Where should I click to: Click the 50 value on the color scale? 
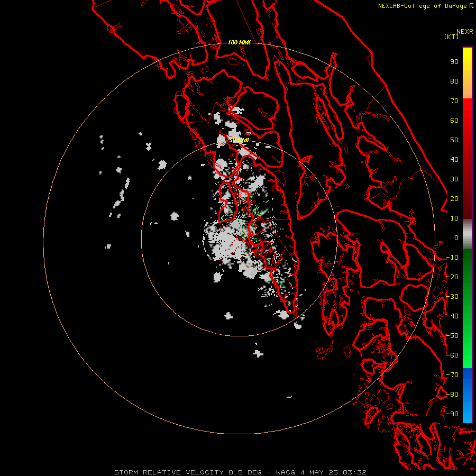click(454, 140)
